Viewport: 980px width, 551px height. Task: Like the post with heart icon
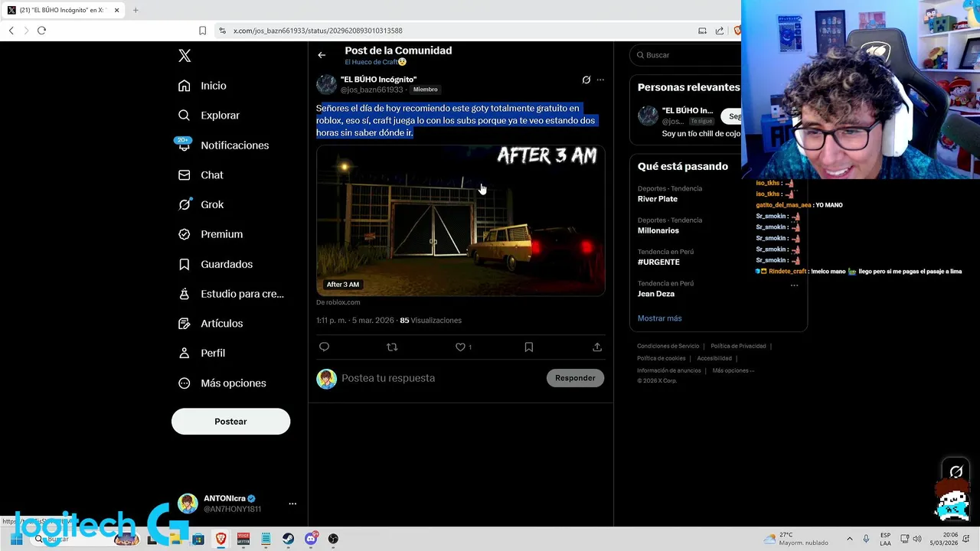coord(460,347)
